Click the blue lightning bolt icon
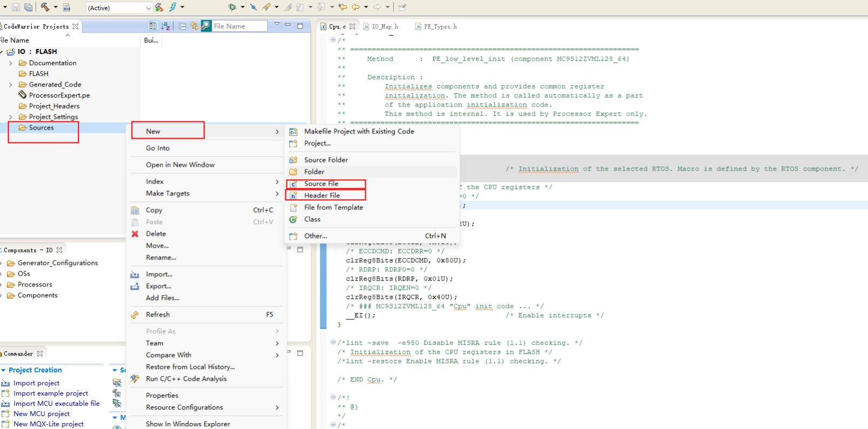The image size is (868, 429). point(173,7)
